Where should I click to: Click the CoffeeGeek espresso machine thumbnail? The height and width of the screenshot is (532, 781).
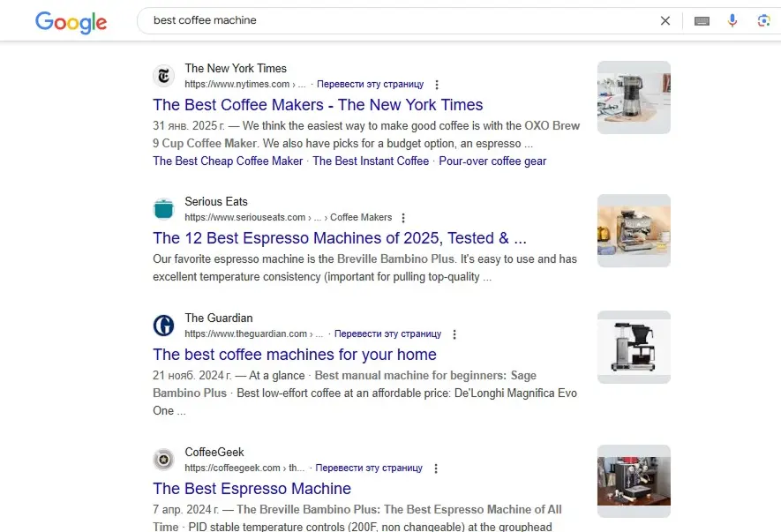pos(634,481)
